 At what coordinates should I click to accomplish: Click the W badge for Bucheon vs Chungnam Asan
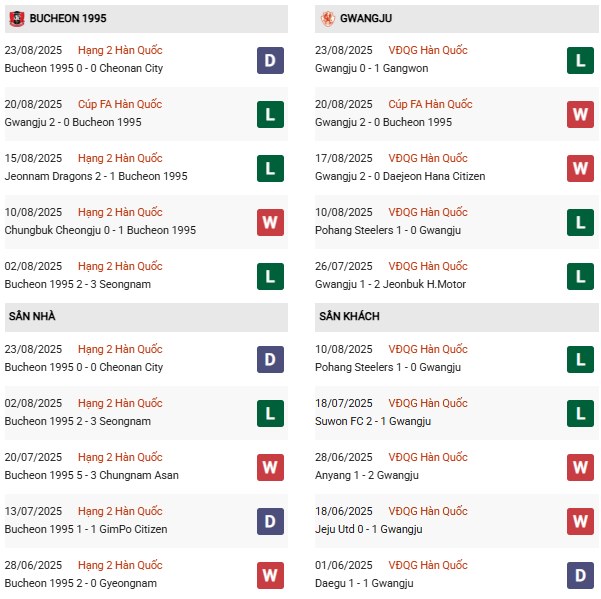269,467
